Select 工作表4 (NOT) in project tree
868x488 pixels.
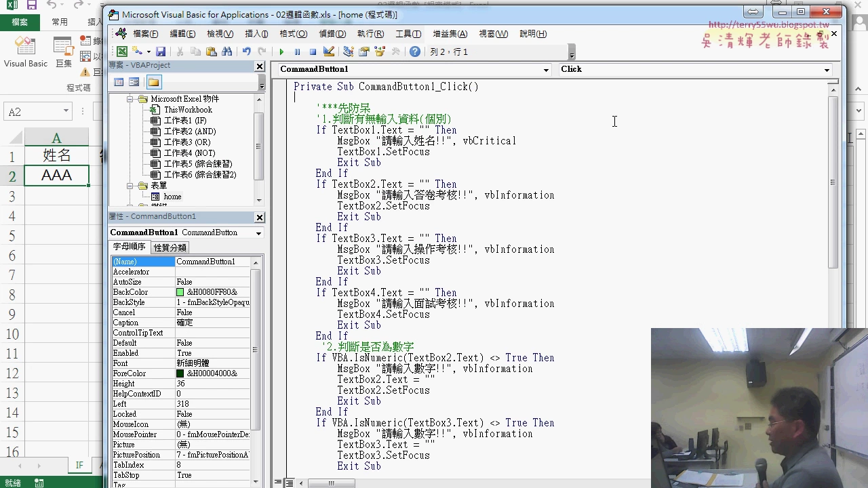click(x=189, y=153)
